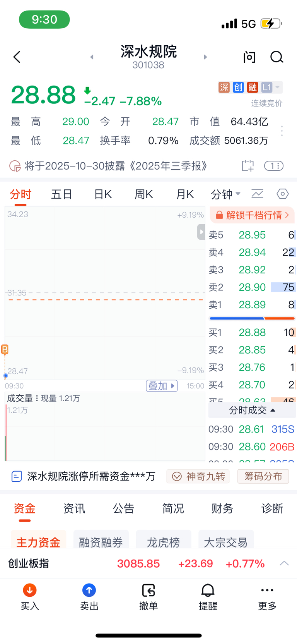Select the 财务 finance tab

[x=222, y=508]
